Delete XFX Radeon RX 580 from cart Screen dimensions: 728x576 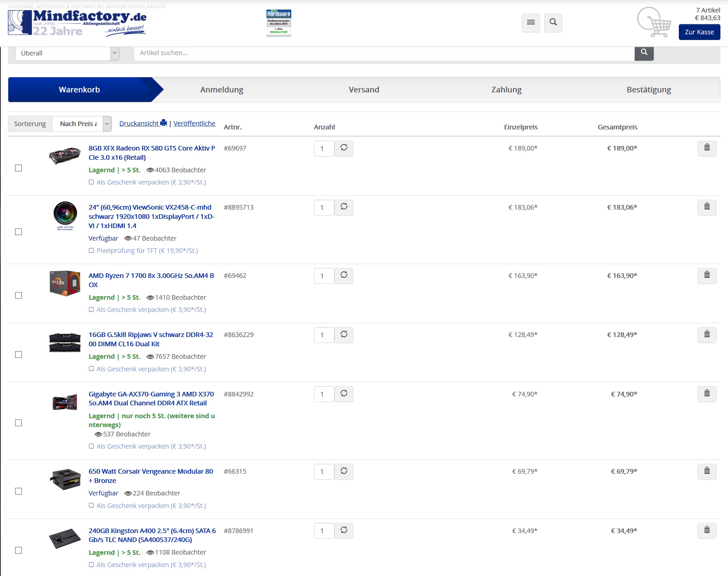[x=707, y=148]
